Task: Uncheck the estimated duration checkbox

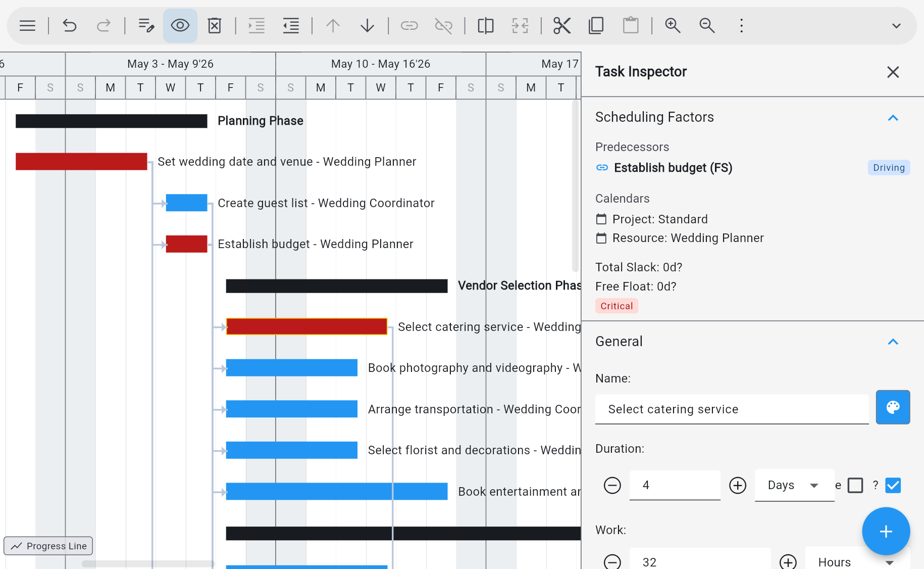Action: (893, 485)
